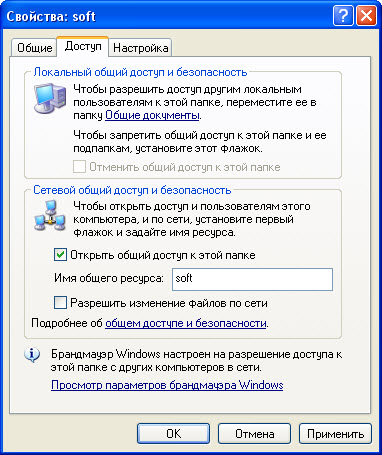Open общем доступе и безопасности link
This screenshot has height=455, width=382.
point(186,323)
